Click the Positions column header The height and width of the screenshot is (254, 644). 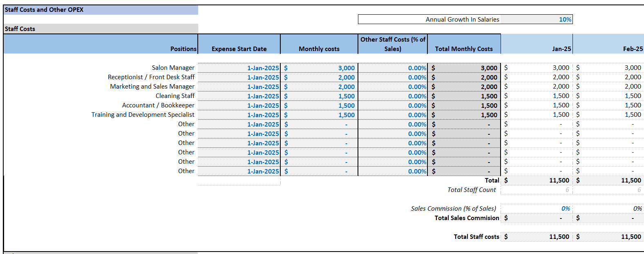tap(101, 44)
